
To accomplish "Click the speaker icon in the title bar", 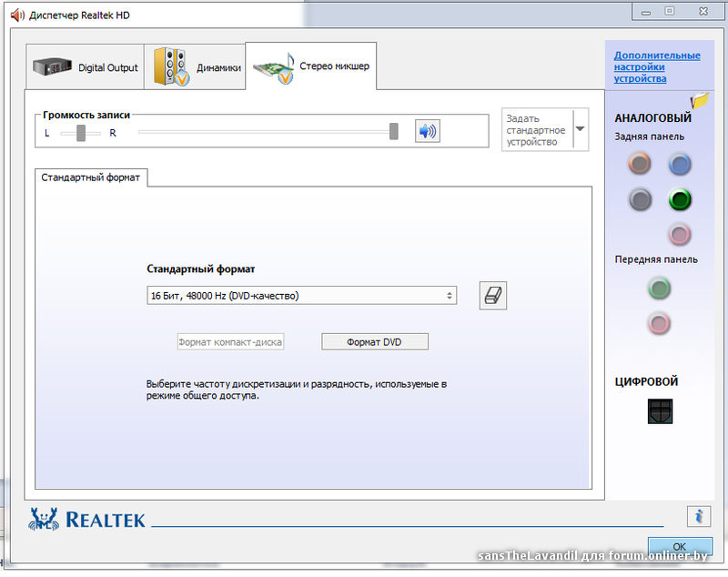I will [x=17, y=15].
